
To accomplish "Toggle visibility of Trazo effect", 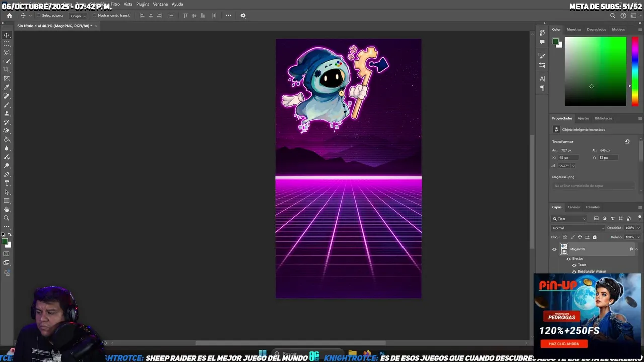I will coord(574,265).
